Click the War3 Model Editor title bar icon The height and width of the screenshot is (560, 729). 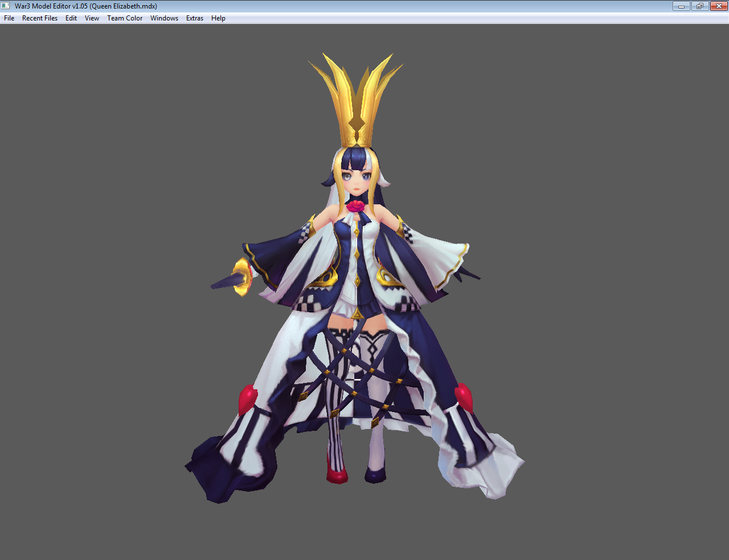click(x=6, y=6)
